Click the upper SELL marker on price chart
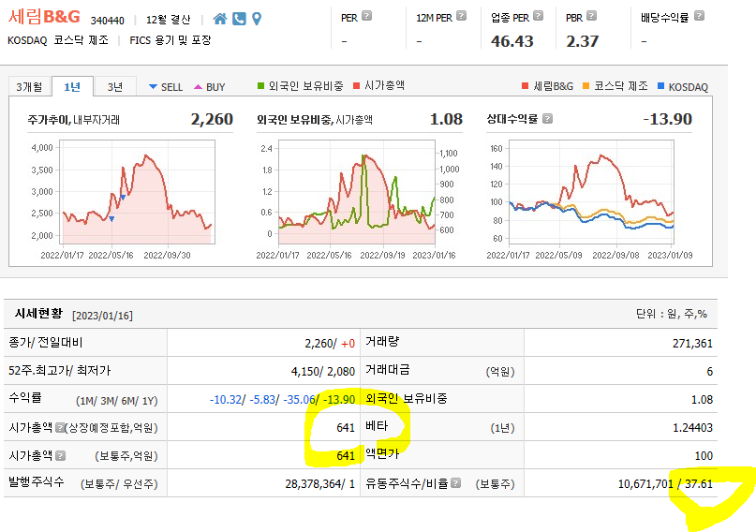756x532 pixels. click(123, 197)
